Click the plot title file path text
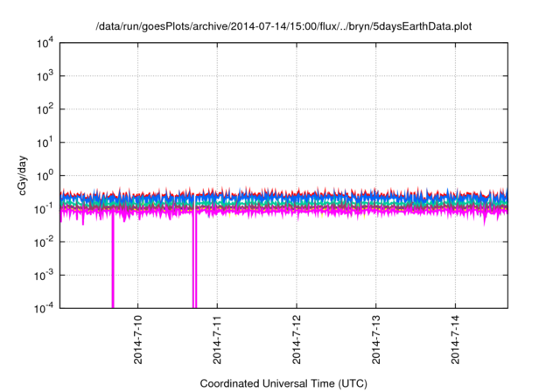The height and width of the screenshot is (392, 560). click(283, 26)
